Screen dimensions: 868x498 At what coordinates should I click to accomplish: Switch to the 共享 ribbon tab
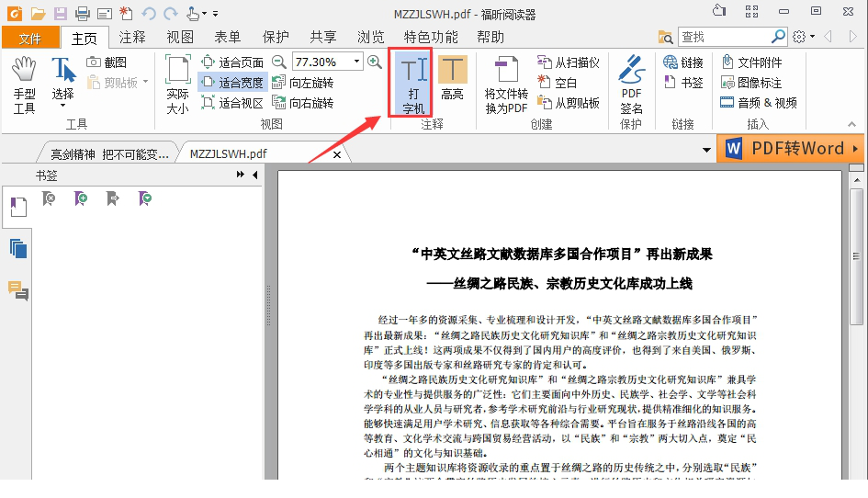pos(323,37)
